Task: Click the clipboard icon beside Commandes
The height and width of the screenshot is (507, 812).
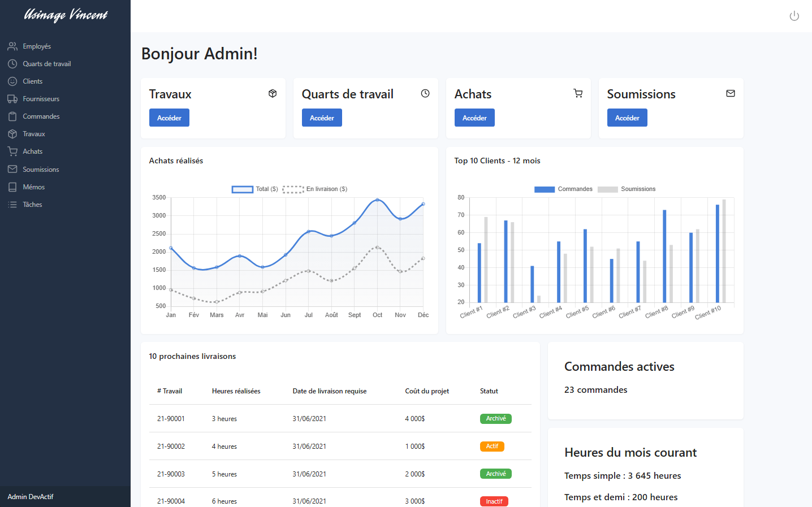Action: 12,116
